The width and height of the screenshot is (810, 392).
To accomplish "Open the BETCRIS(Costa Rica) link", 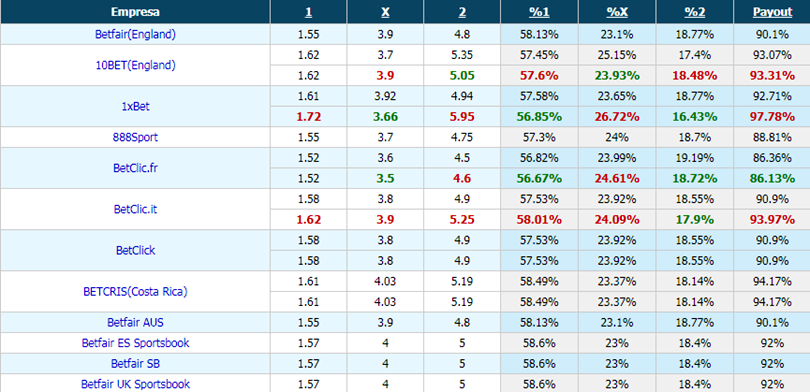I will point(135,291).
